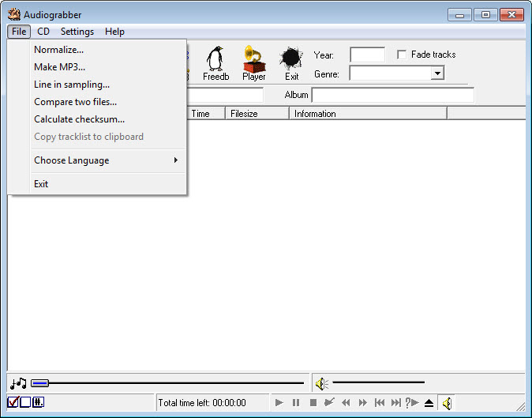The width and height of the screenshot is (532, 418).
Task: Open the CD menu
Action: click(x=43, y=32)
